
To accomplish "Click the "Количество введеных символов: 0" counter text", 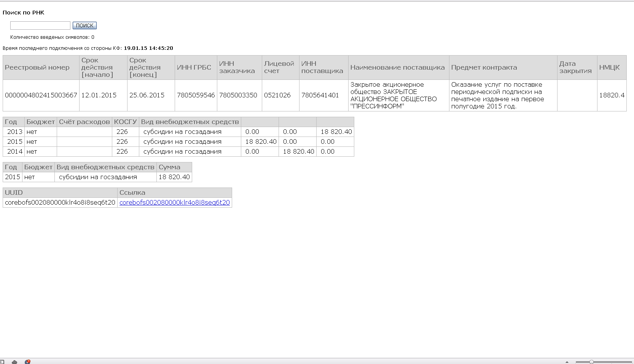I will [52, 37].
